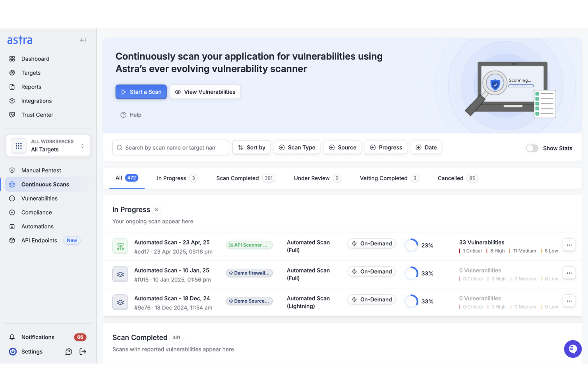
Task: Open the Sort by dropdown
Action: [x=251, y=147]
